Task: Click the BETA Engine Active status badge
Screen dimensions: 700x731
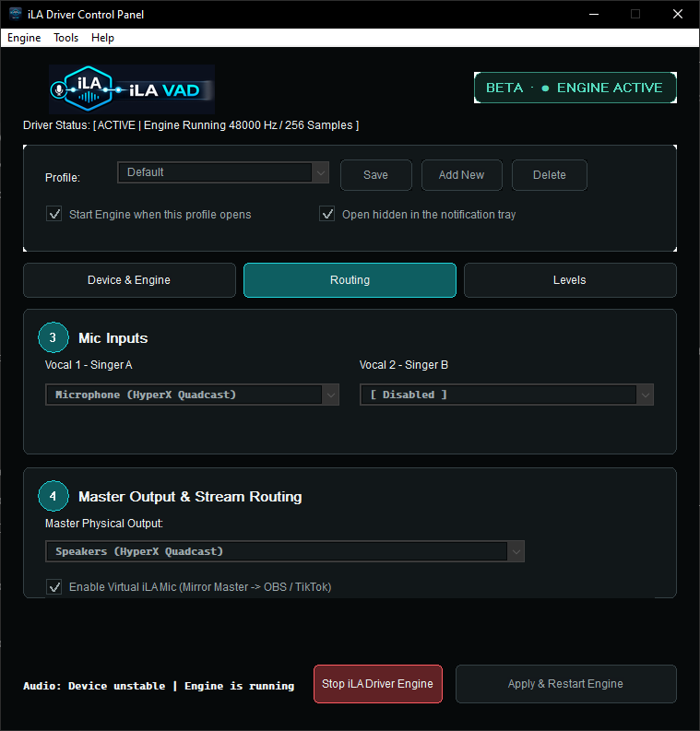Action: pos(575,88)
